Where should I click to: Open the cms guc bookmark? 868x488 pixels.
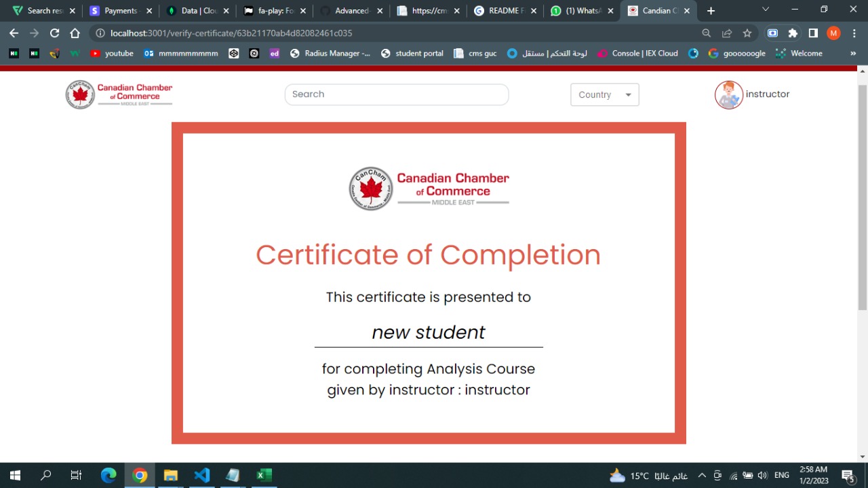click(475, 53)
